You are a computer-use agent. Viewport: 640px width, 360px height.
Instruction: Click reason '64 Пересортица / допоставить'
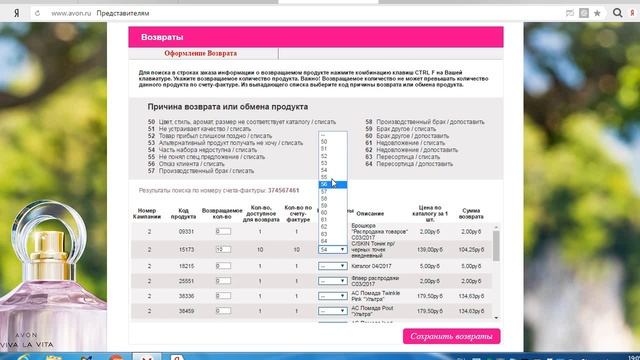[x=409, y=164]
